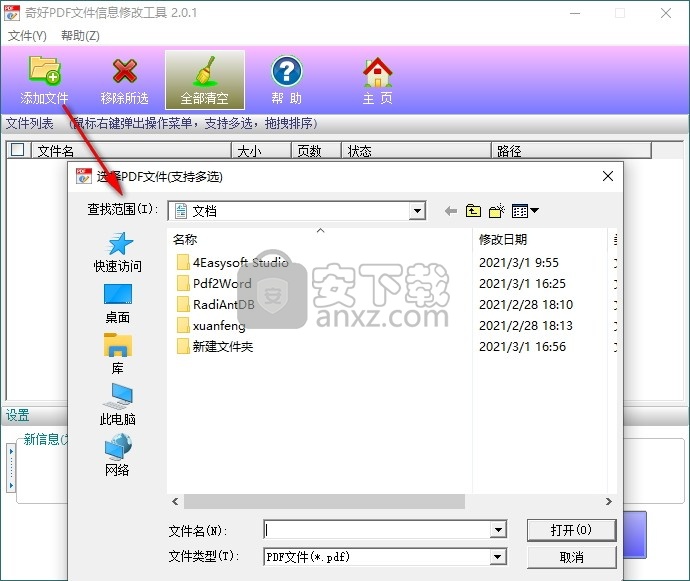Click date 2021/2/28 18:10 entry
The image size is (690, 581).
point(526,305)
